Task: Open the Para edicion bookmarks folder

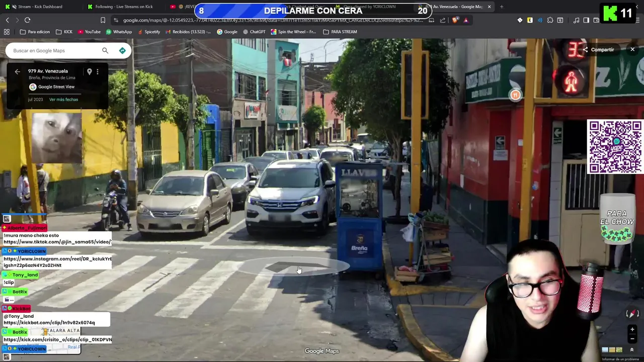Action: tap(35, 32)
